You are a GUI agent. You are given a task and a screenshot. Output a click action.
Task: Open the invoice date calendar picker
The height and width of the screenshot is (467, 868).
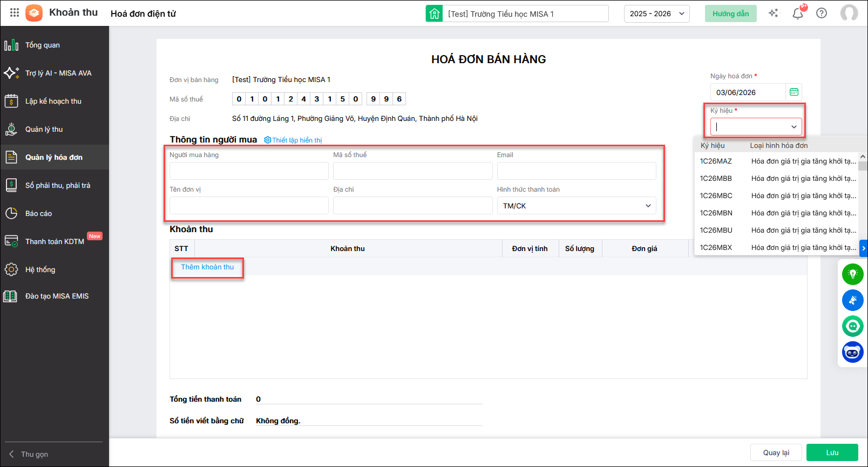794,92
